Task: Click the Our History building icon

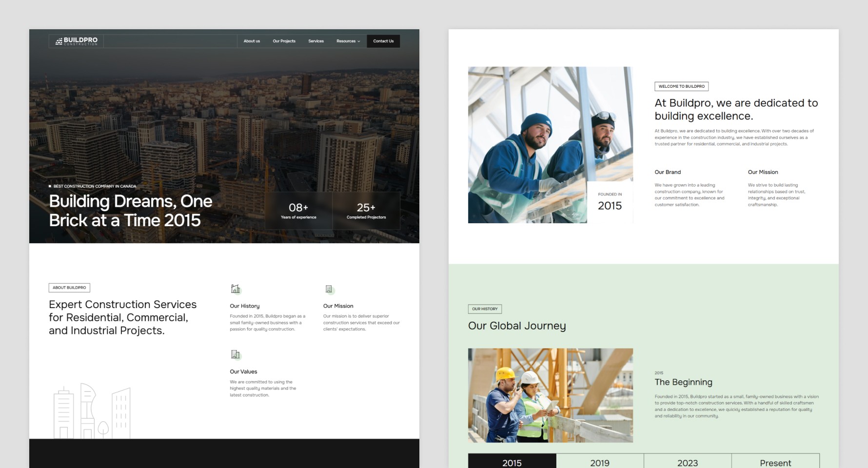Action: (x=236, y=289)
